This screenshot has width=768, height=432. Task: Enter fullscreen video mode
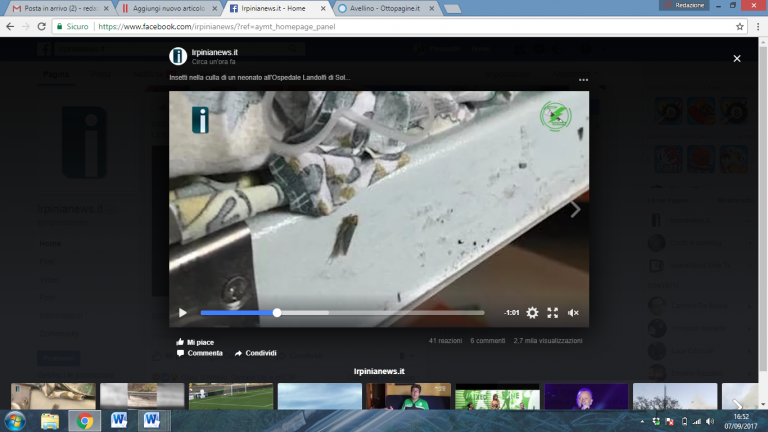[x=552, y=312]
